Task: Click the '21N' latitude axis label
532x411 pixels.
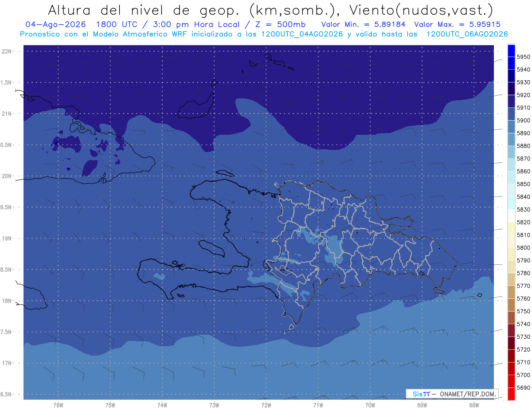Action: pos(8,114)
